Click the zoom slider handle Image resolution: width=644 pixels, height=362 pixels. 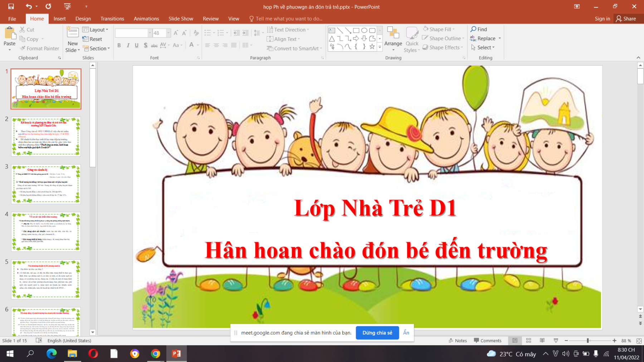tap(588, 341)
